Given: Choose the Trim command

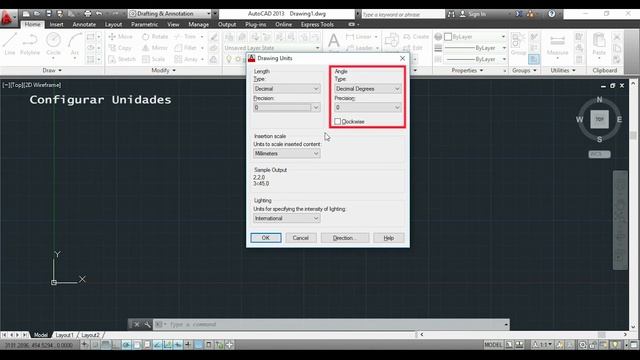Looking at the screenshot, I should pos(185,37).
